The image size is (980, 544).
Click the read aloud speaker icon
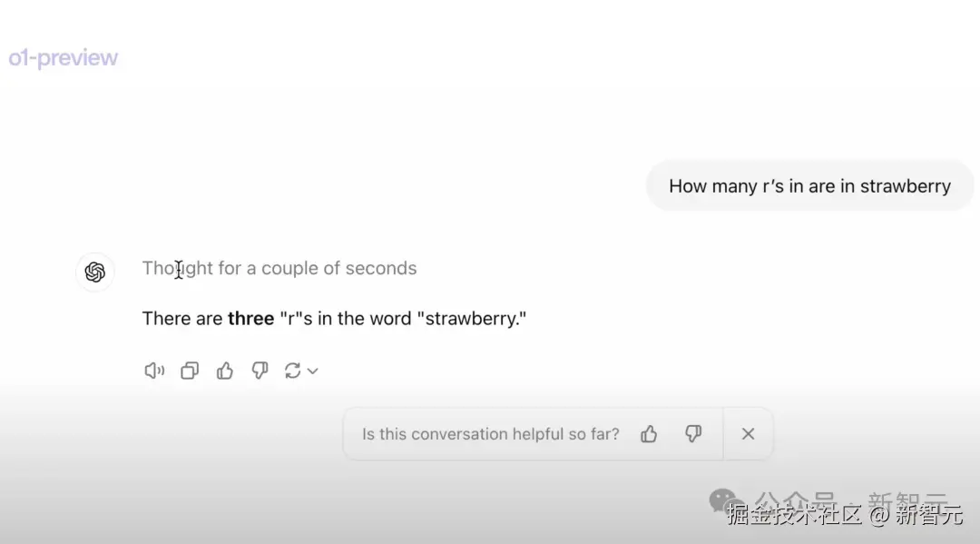point(154,371)
